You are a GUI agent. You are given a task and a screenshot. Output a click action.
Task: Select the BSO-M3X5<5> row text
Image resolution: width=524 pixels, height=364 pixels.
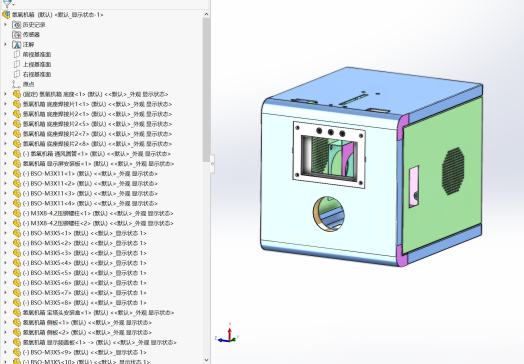[x=85, y=273]
